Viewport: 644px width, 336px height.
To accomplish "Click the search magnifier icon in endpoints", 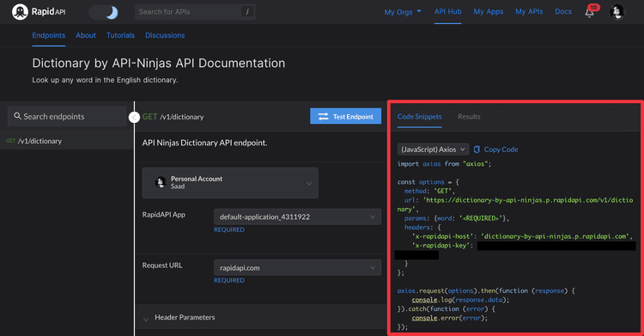I will 17,116.
